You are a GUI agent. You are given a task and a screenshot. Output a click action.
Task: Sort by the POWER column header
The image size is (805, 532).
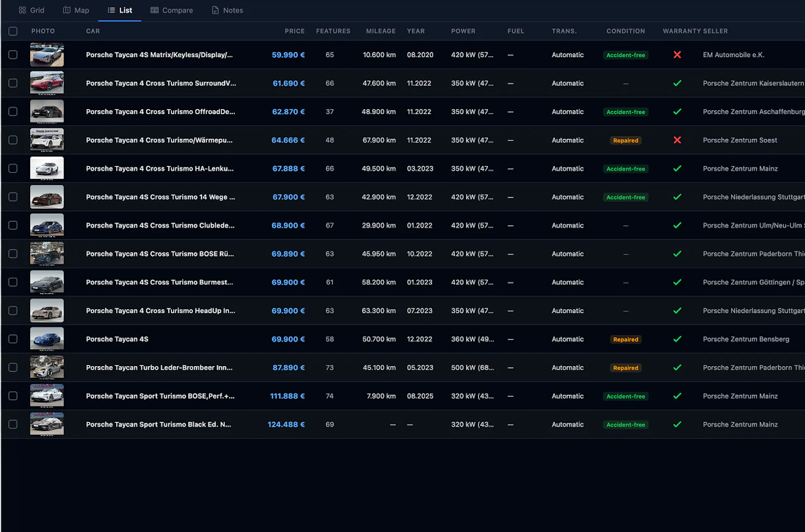pyautogui.click(x=463, y=31)
